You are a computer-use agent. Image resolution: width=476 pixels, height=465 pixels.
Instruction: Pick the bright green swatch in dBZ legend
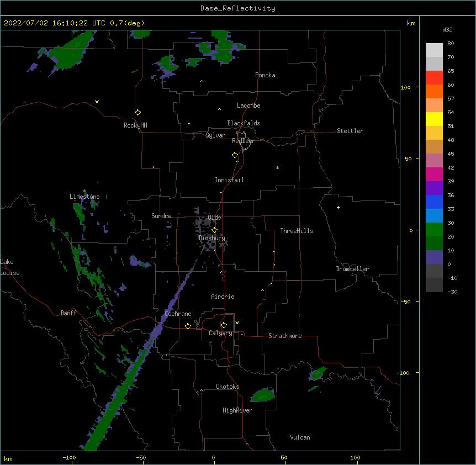(x=434, y=230)
